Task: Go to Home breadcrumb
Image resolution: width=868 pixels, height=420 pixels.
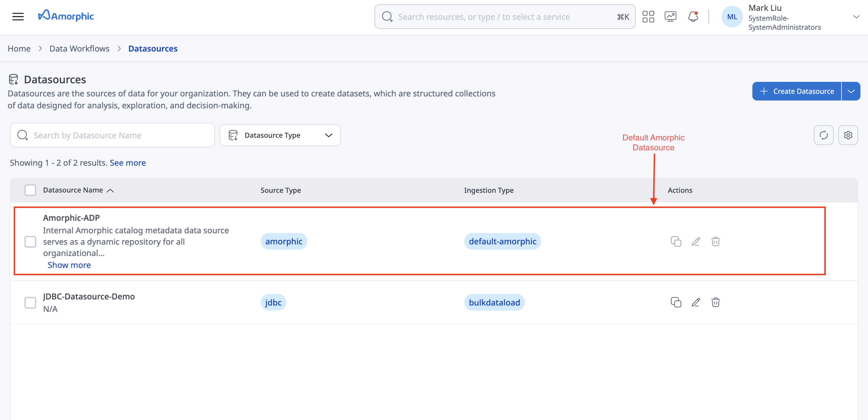Action: (19, 49)
